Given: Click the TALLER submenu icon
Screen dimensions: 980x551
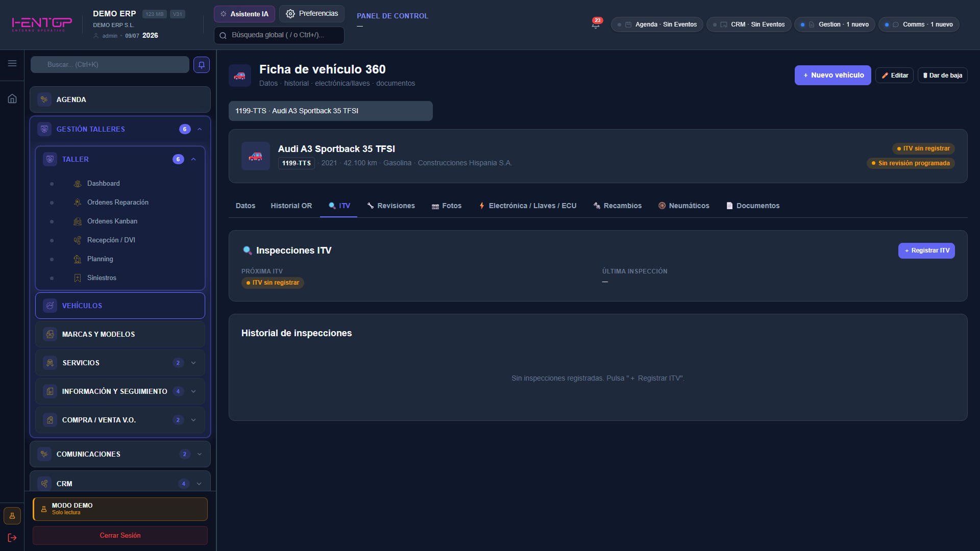Looking at the screenshot, I should (x=50, y=159).
